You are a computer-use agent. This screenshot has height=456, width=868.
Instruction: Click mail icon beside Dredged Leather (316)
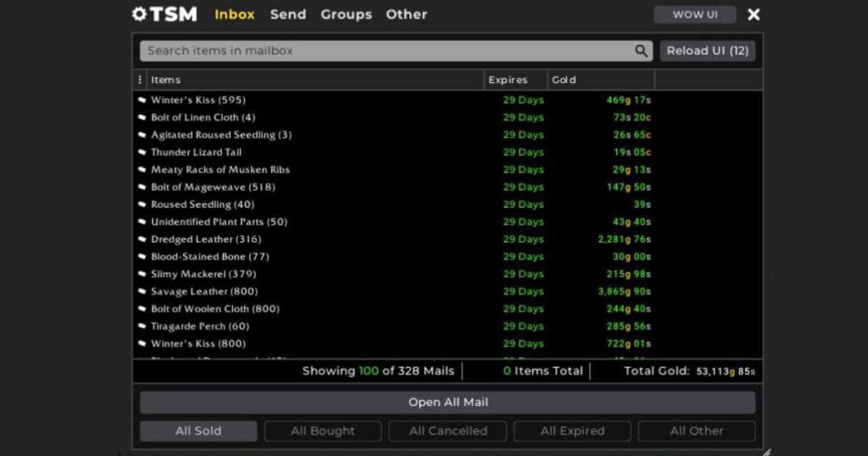pyautogui.click(x=142, y=240)
